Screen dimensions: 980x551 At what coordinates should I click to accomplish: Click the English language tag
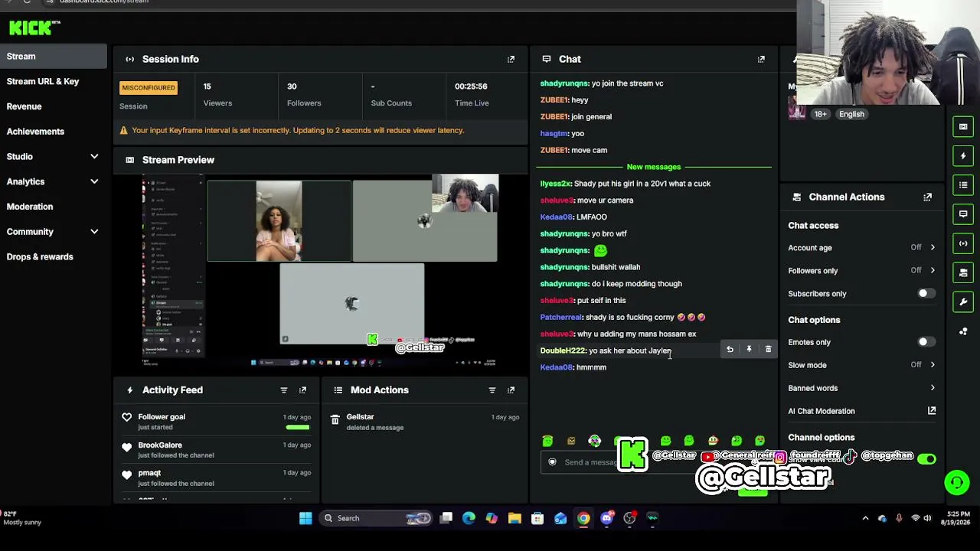[x=851, y=114]
